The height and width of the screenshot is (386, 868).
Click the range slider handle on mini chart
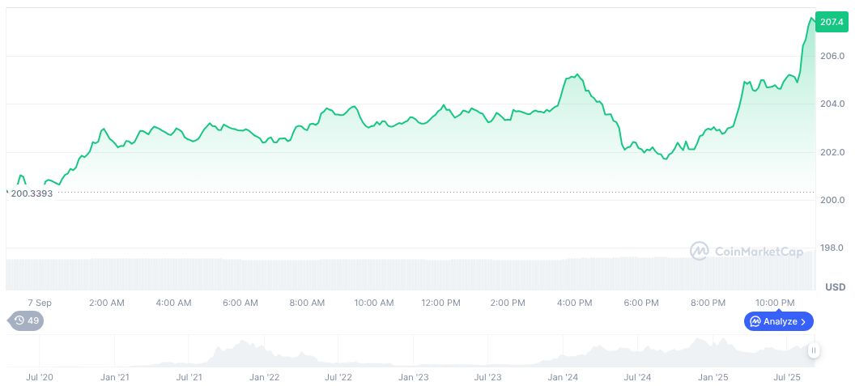813,350
